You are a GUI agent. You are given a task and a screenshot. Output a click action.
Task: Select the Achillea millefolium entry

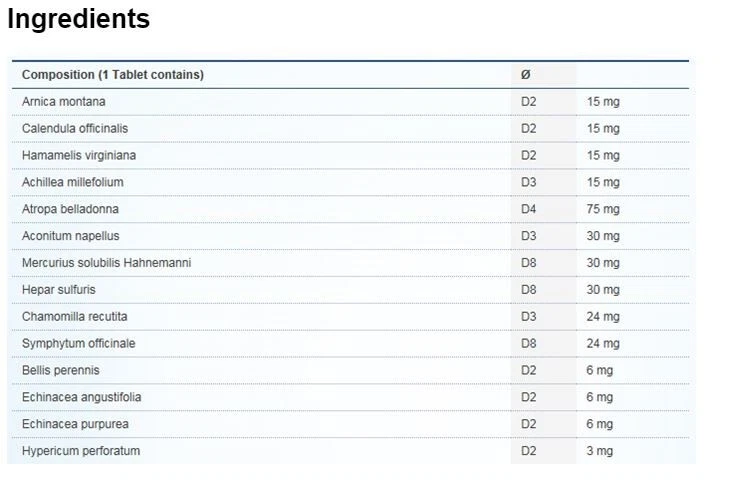(73, 183)
